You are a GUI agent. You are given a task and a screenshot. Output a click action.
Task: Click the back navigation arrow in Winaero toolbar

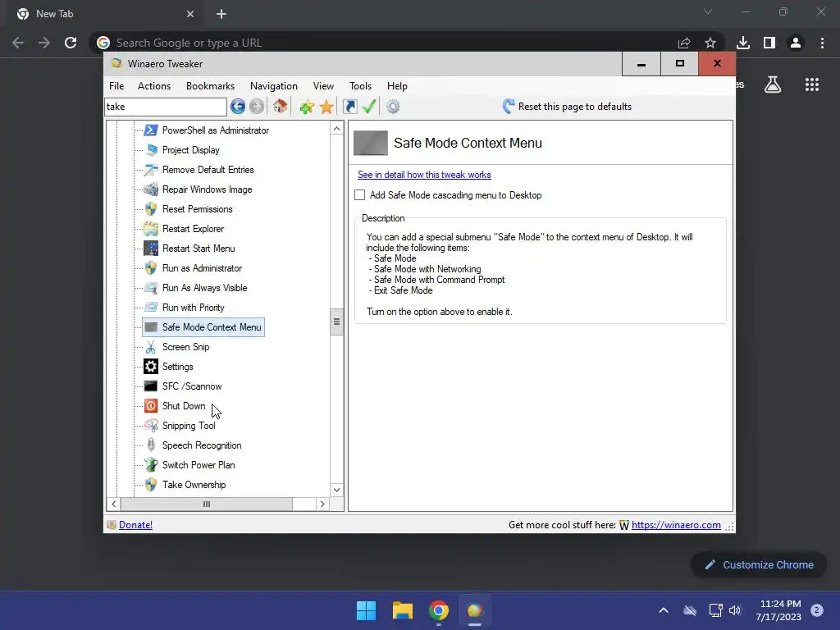click(238, 107)
